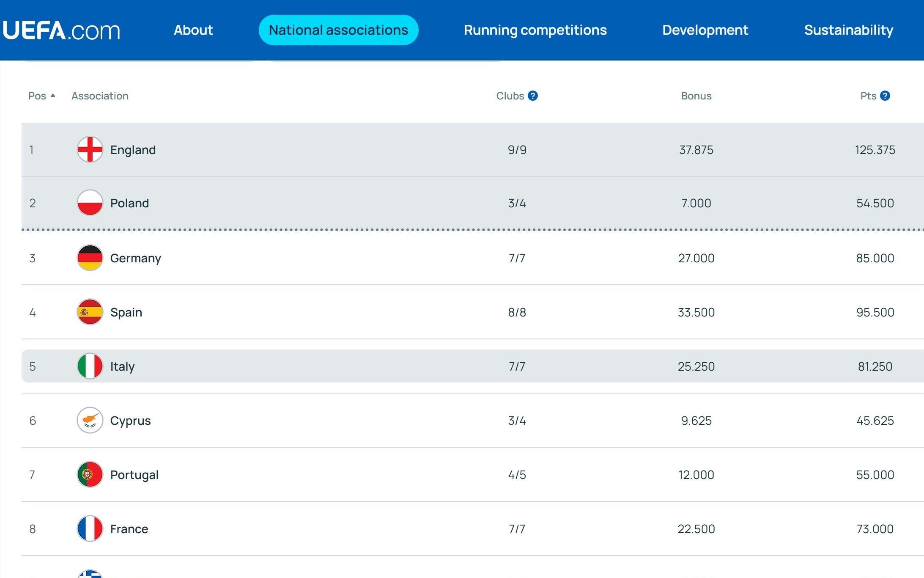This screenshot has height=578, width=924.
Task: Click the Bonus column header
Action: coord(696,96)
